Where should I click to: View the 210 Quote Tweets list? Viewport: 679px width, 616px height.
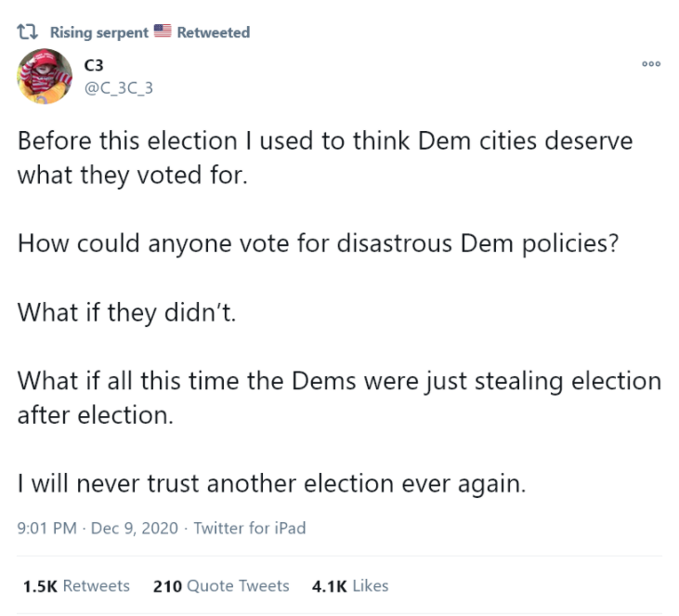coord(221,585)
